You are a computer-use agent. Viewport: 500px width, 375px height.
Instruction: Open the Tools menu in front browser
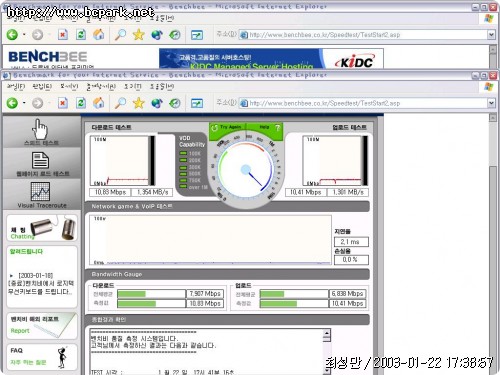[x=133, y=87]
